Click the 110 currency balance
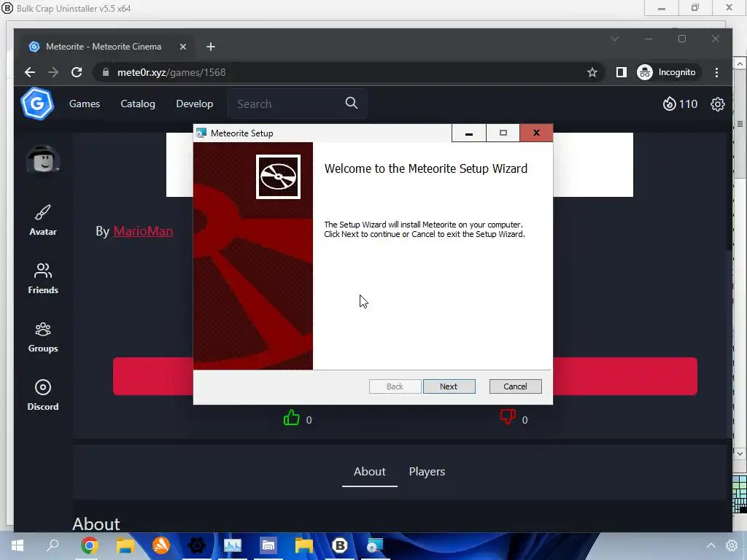The image size is (747, 560). click(680, 104)
